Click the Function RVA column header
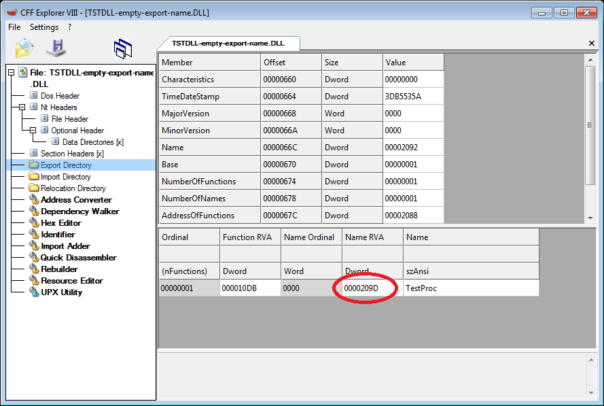Screen dimensions: 604x406 [x=250, y=237]
